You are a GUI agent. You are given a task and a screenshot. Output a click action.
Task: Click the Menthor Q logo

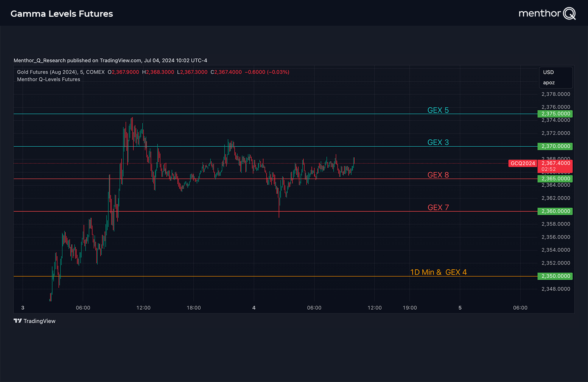tap(547, 13)
